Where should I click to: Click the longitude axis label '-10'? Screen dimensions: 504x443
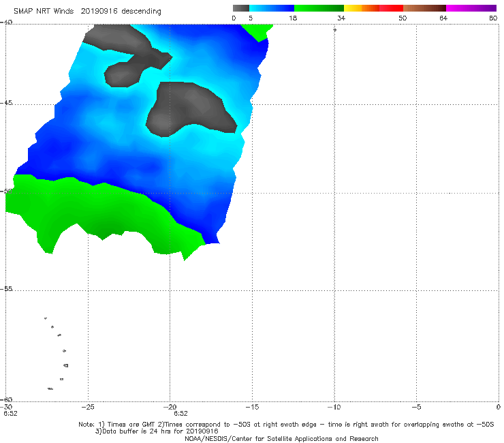tap(334, 407)
